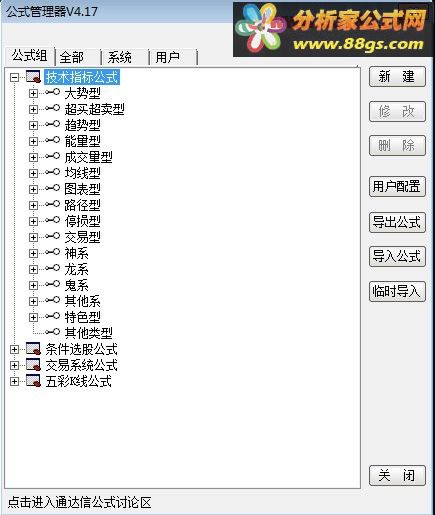
Task: Expand the 条件选股公式 group
Action: click(14, 350)
